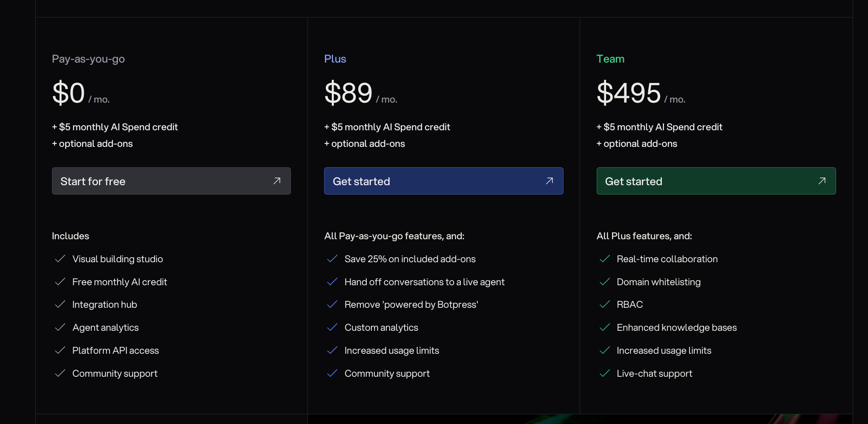Click Hand off conversations to a live agent
This screenshot has width=868, height=424.
(424, 282)
